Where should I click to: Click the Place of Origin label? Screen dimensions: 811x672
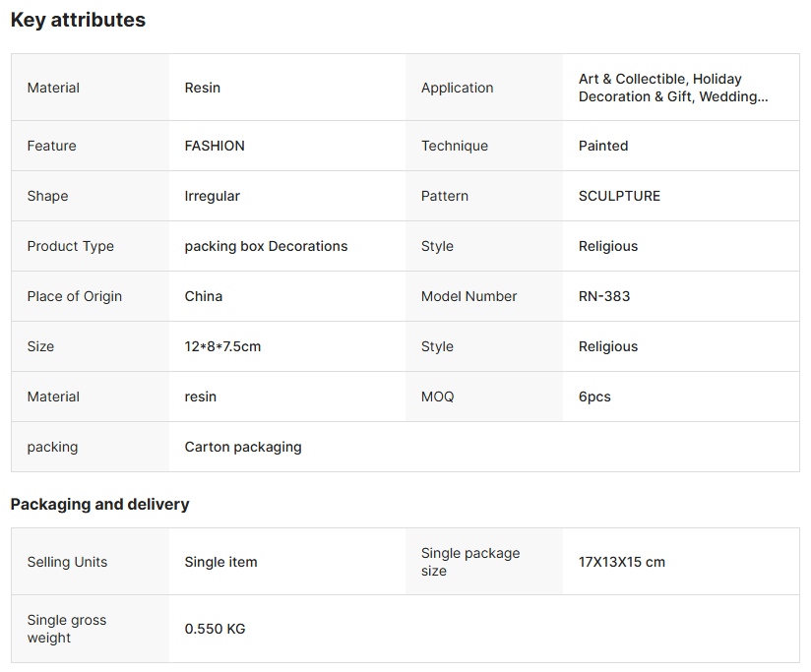[75, 296]
